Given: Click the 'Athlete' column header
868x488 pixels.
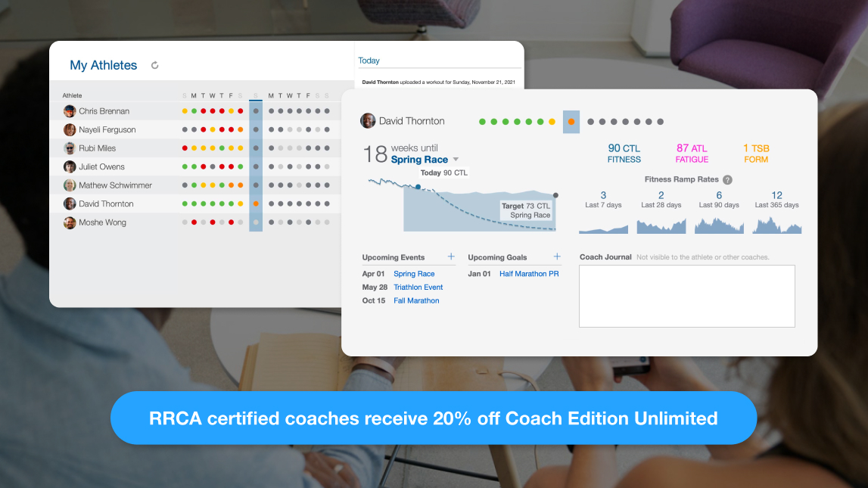Looking at the screenshot, I should 73,96.
